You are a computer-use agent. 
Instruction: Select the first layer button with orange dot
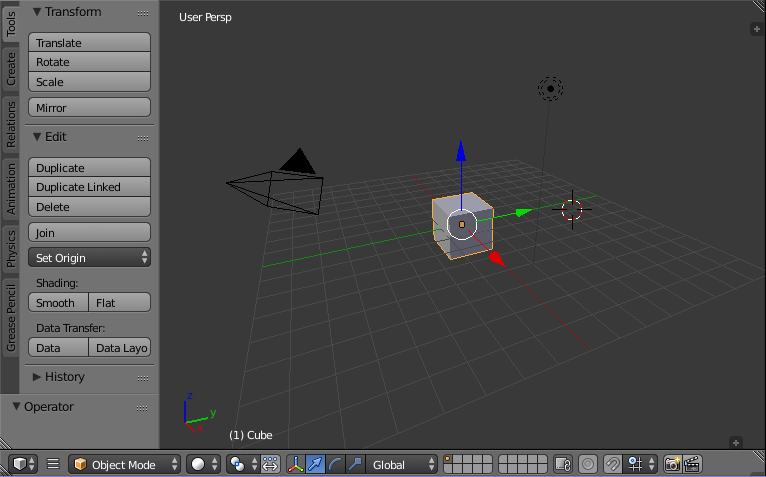coord(448,460)
